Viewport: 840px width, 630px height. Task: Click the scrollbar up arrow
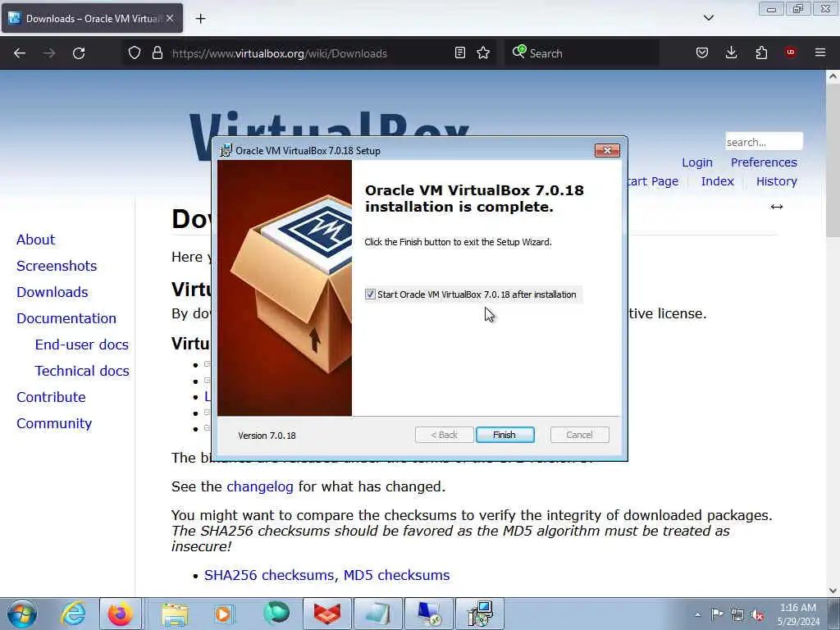coord(833,76)
